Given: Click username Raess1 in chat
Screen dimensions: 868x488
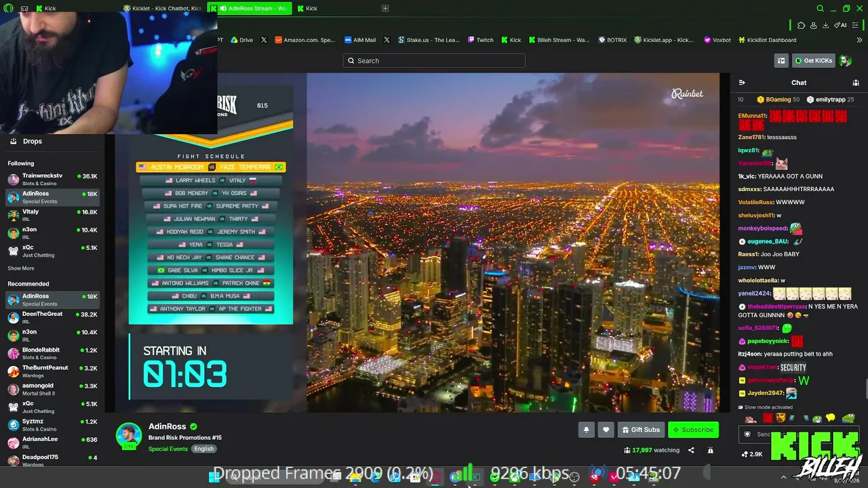Looking at the screenshot, I should click(748, 254).
